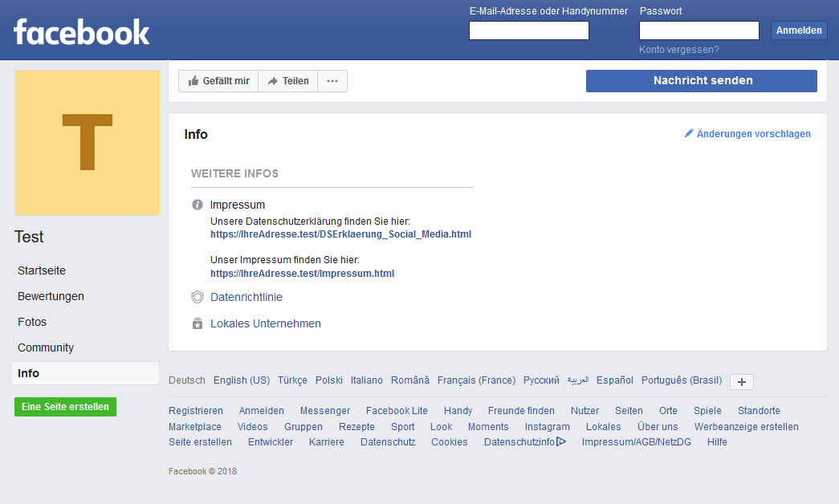Switch language to Français (France)

(476, 380)
